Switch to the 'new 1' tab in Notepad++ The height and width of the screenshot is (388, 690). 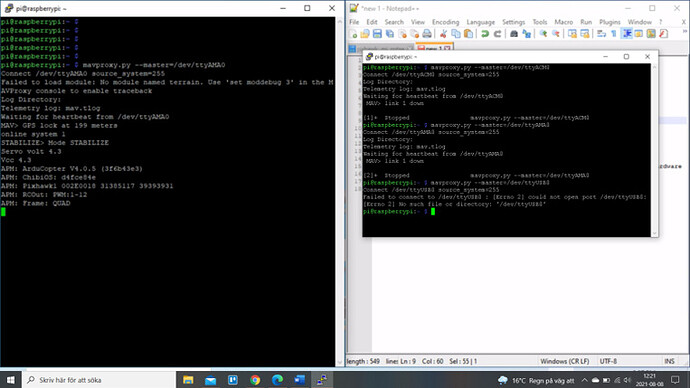point(434,48)
